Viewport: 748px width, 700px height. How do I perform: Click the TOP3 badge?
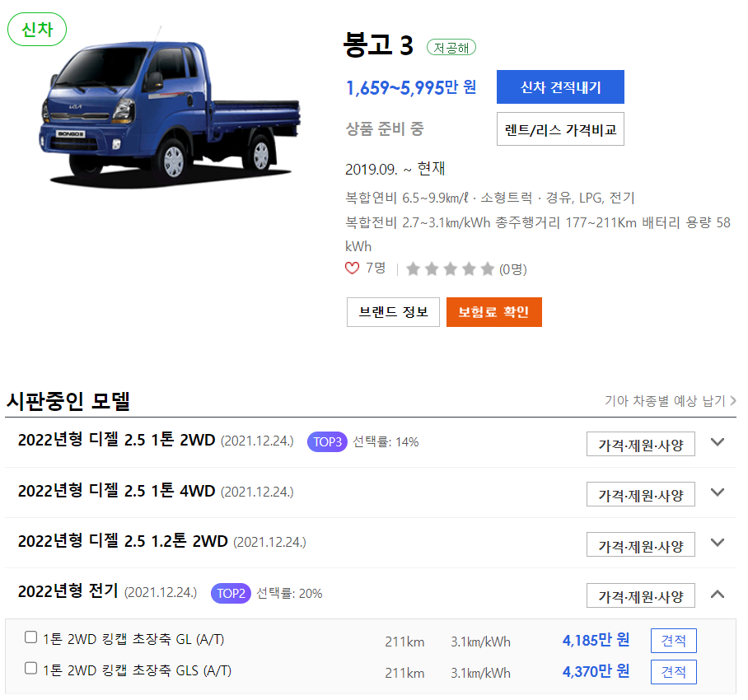pos(327,442)
